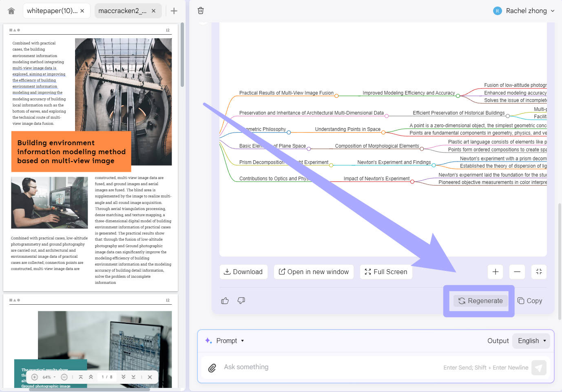The width and height of the screenshot is (562, 392).
Task: Send the prompt with the paper plane icon
Action: [539, 368]
